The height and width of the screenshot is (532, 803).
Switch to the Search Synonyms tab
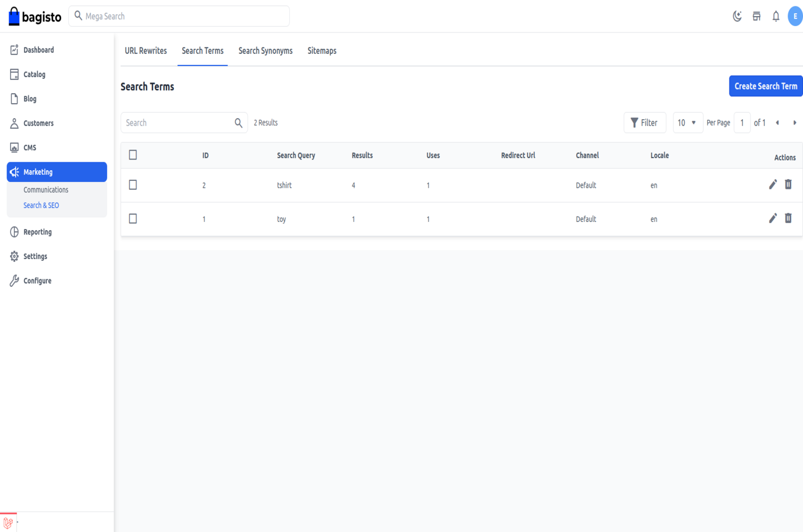point(265,51)
